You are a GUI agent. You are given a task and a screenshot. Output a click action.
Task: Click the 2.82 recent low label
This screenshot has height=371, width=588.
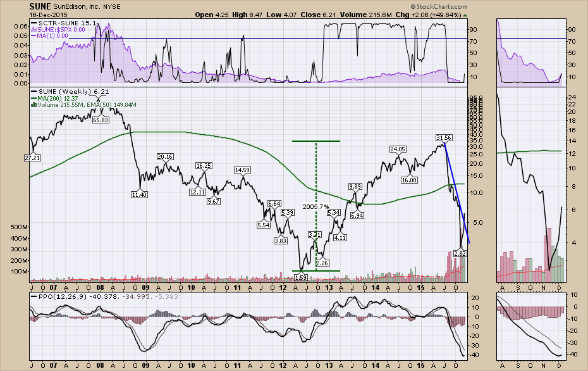click(460, 253)
